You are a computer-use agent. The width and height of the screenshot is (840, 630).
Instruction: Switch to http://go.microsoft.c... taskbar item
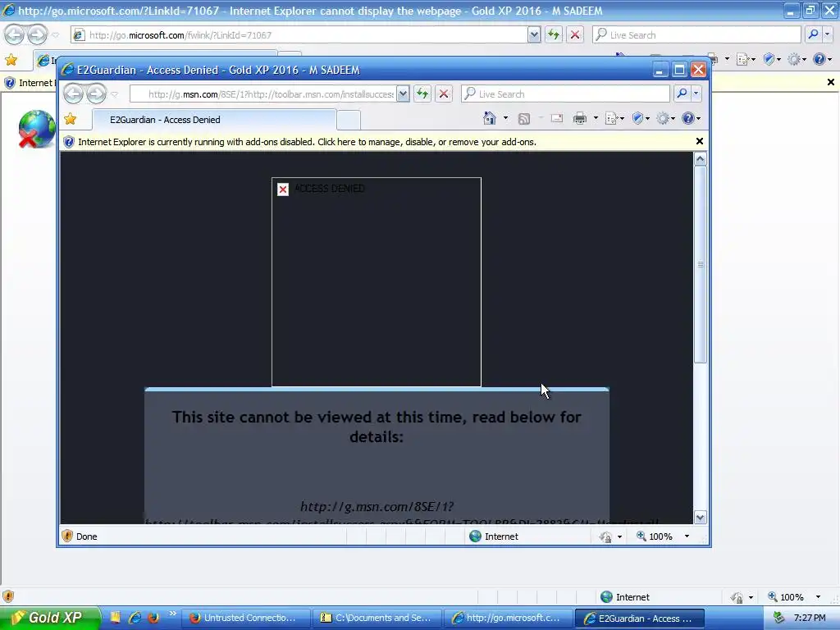509,618
